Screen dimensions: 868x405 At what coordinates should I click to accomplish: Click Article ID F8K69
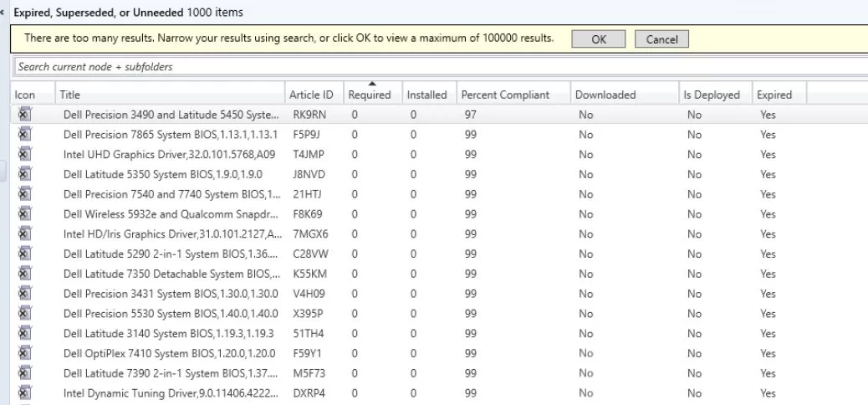point(308,214)
